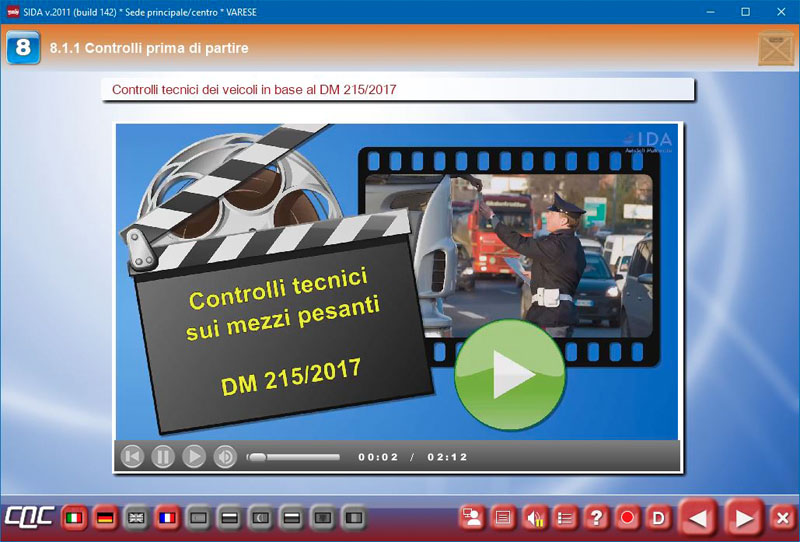Open the text page icon

click(503, 518)
